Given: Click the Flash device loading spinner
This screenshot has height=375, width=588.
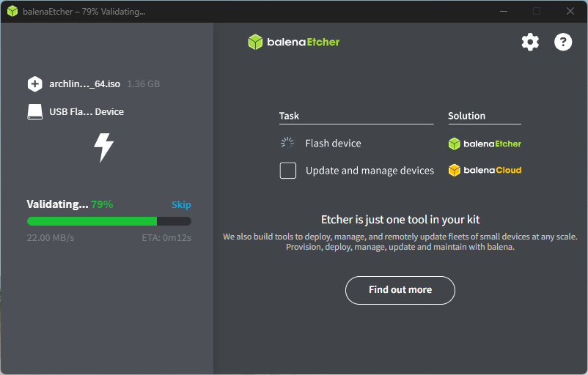Looking at the screenshot, I should tap(287, 144).
